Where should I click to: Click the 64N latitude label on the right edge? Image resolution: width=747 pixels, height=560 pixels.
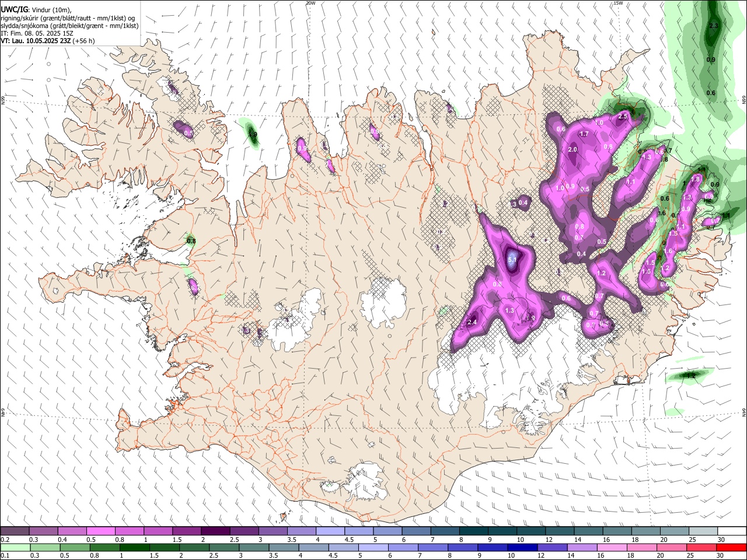[744, 412]
